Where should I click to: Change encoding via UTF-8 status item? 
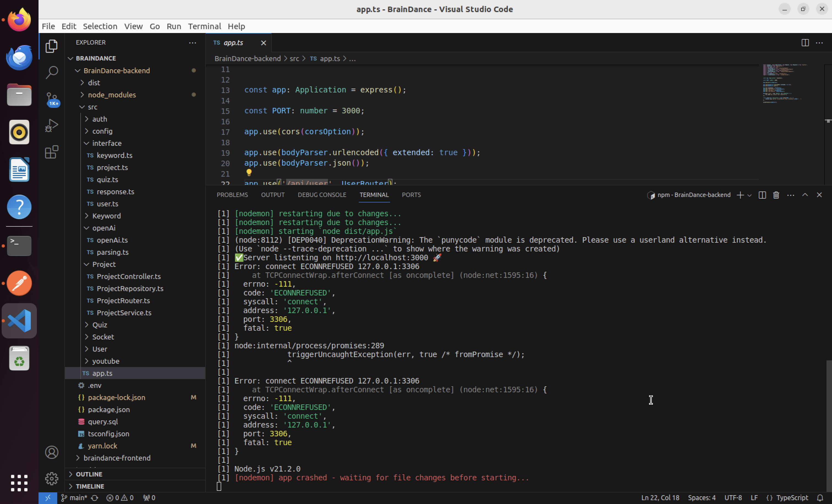pos(733,498)
